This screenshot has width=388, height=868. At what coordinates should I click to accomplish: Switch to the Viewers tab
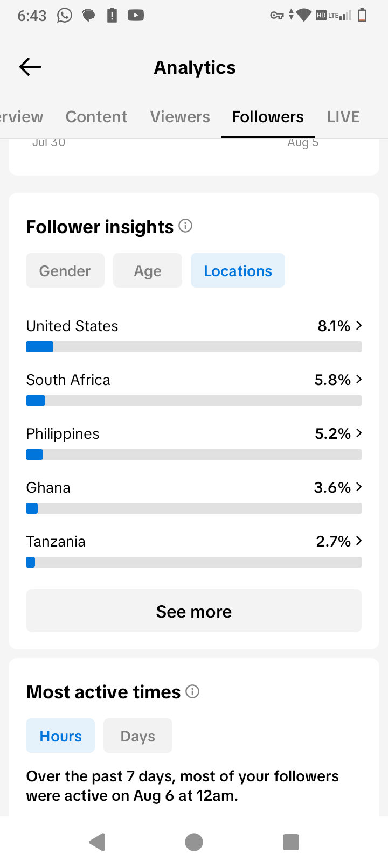coord(180,117)
